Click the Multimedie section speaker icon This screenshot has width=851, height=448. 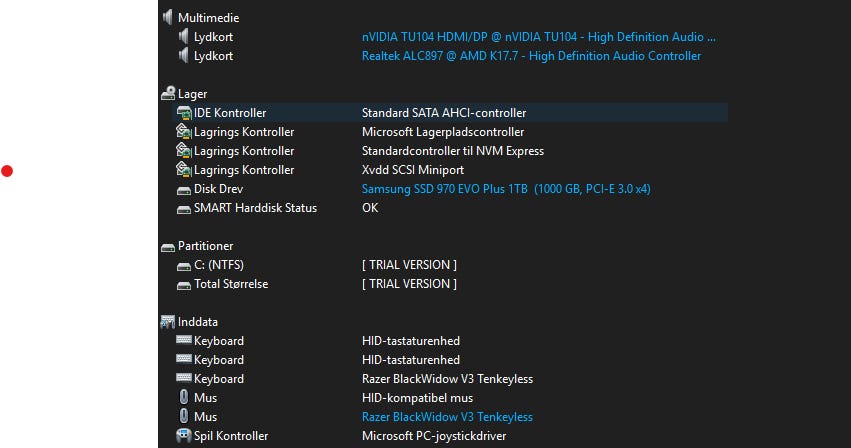point(167,18)
